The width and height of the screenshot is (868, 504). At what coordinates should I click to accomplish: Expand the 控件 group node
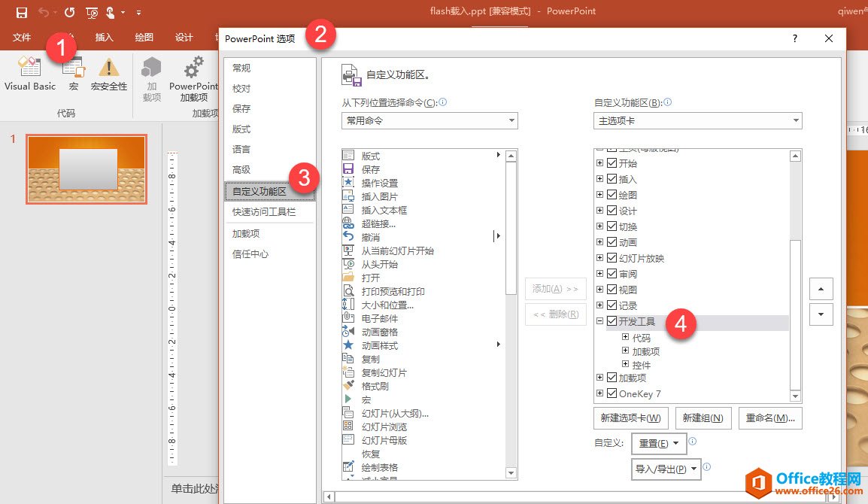(625, 364)
